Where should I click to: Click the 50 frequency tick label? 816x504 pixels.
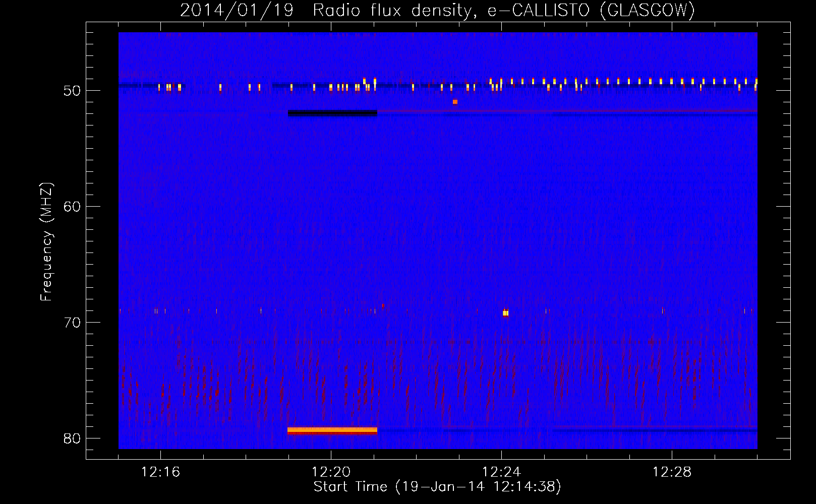tap(72, 91)
